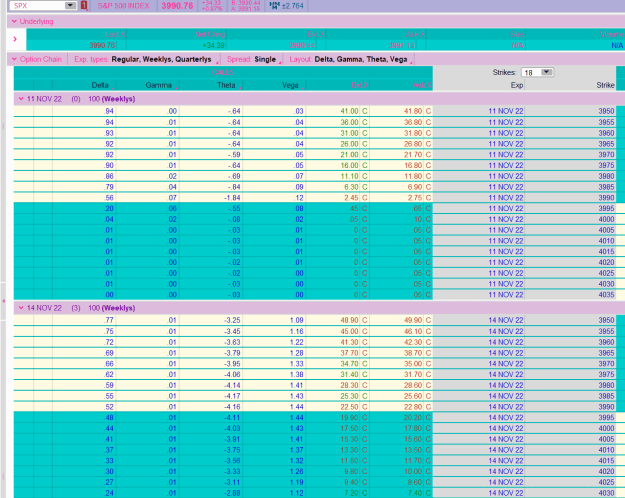The width and height of the screenshot is (625, 498).
Task: Click ask 16.80 for 11 NOV 3975 call
Action: pyautogui.click(x=412, y=165)
